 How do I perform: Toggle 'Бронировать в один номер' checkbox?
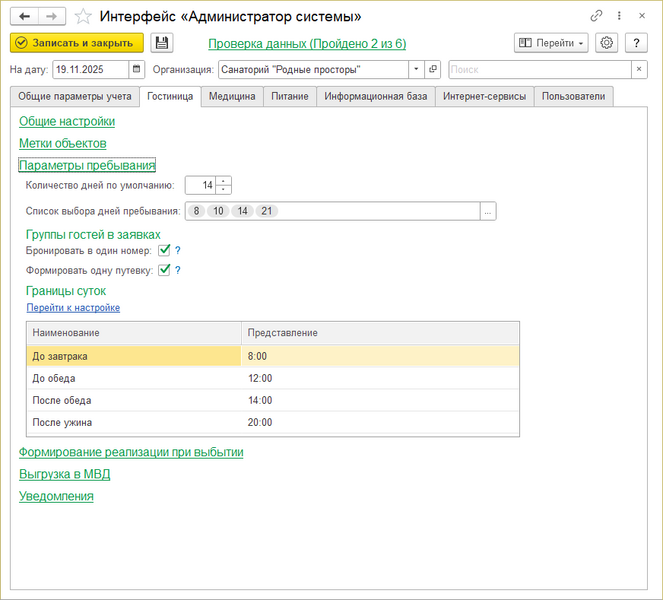[x=164, y=250]
